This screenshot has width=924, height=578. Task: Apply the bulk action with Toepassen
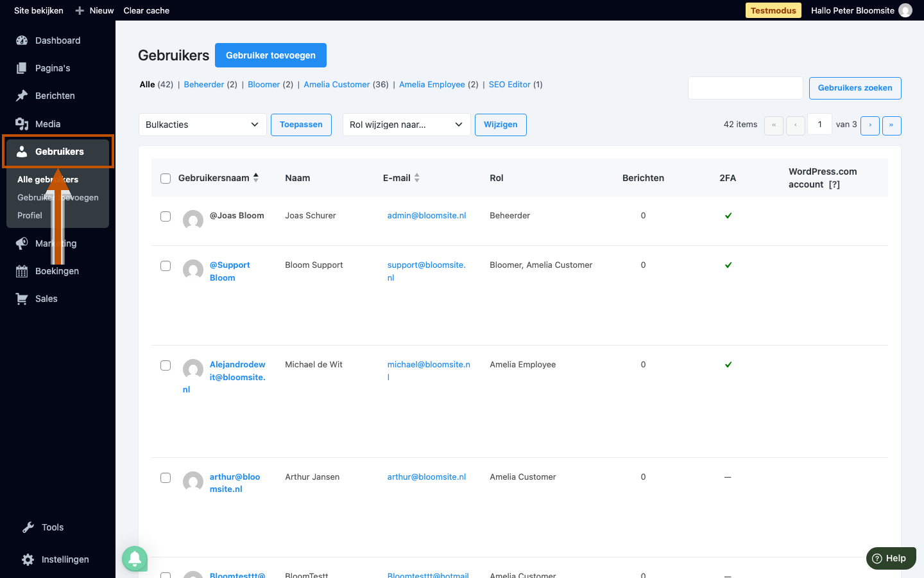[x=301, y=125]
